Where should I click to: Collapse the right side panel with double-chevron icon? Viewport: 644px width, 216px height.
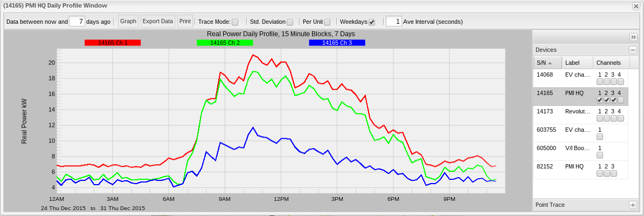pyautogui.click(x=633, y=37)
